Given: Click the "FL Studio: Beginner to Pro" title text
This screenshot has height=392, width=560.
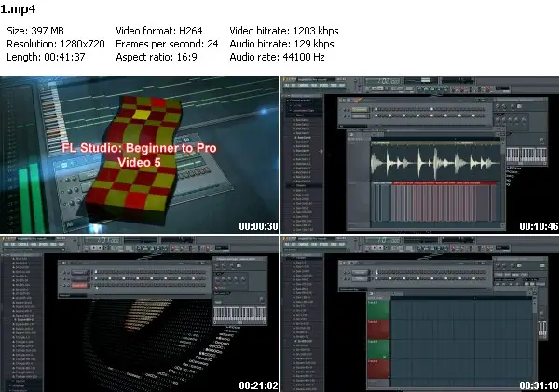Looking at the screenshot, I should point(139,148).
